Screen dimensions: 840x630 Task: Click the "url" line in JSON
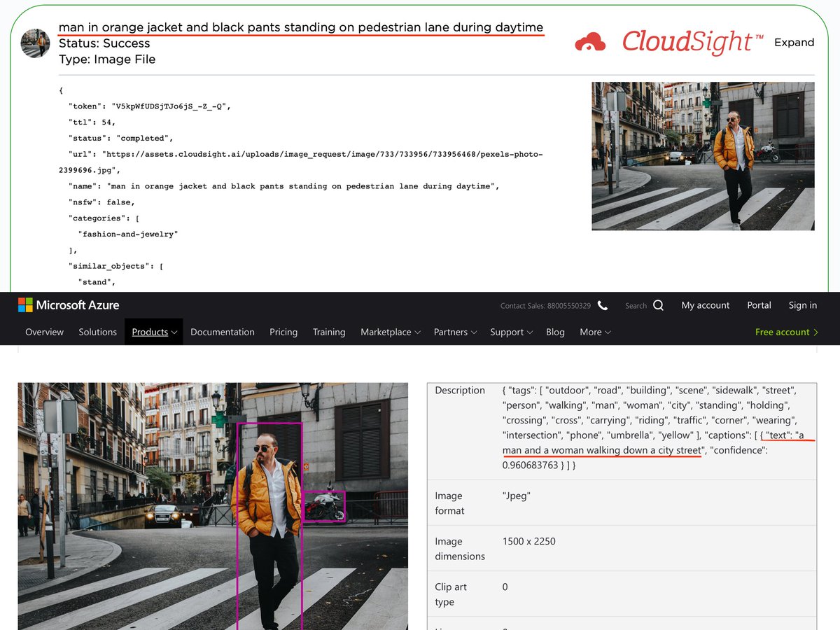point(301,162)
